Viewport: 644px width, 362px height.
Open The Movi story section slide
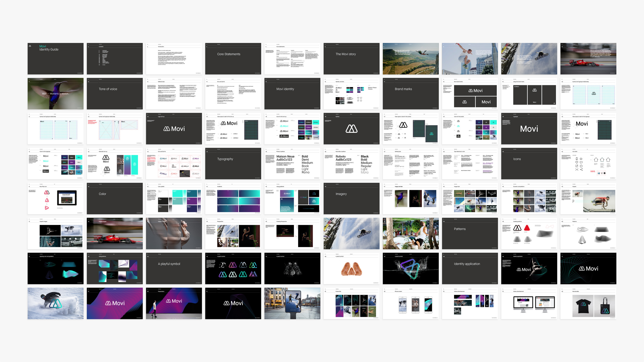point(351,59)
